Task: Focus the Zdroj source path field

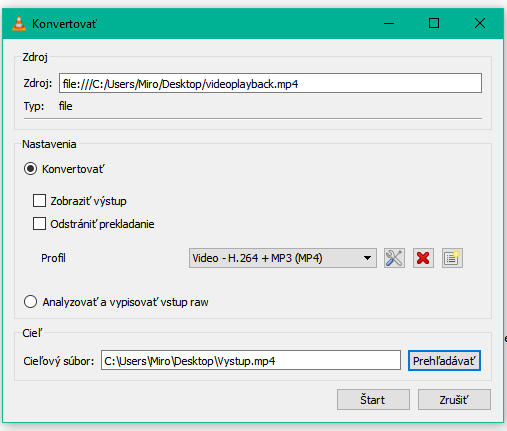Action: tap(270, 83)
